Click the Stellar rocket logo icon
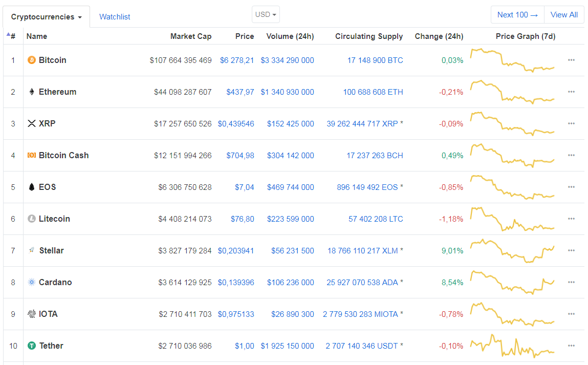This screenshot has height=365, width=588. tap(32, 250)
